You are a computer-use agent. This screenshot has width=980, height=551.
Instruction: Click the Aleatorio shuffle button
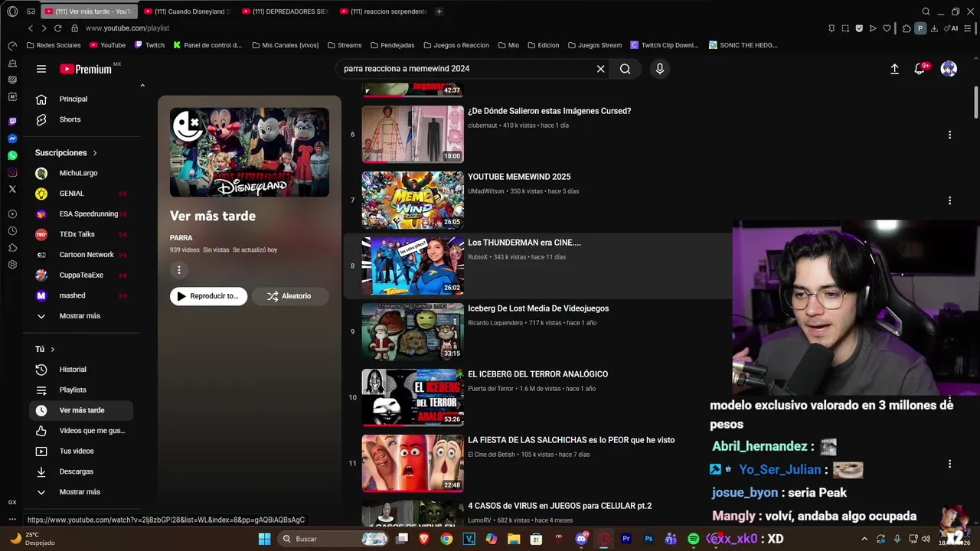coord(290,296)
